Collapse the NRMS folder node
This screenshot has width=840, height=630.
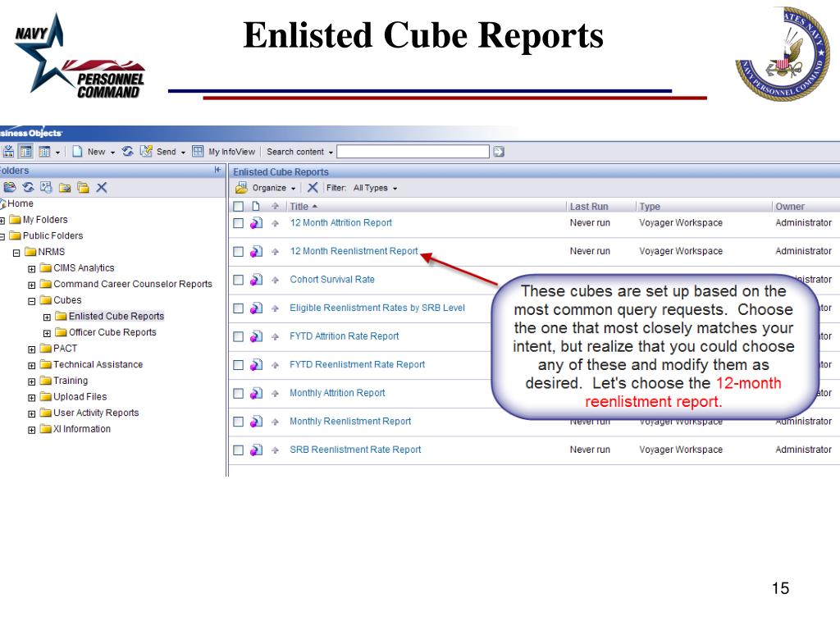coord(16,253)
